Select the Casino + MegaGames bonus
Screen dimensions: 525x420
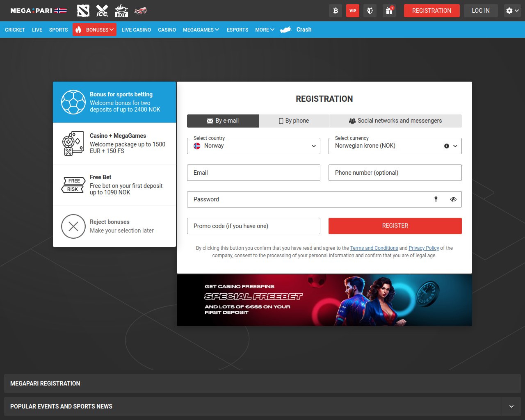point(114,144)
